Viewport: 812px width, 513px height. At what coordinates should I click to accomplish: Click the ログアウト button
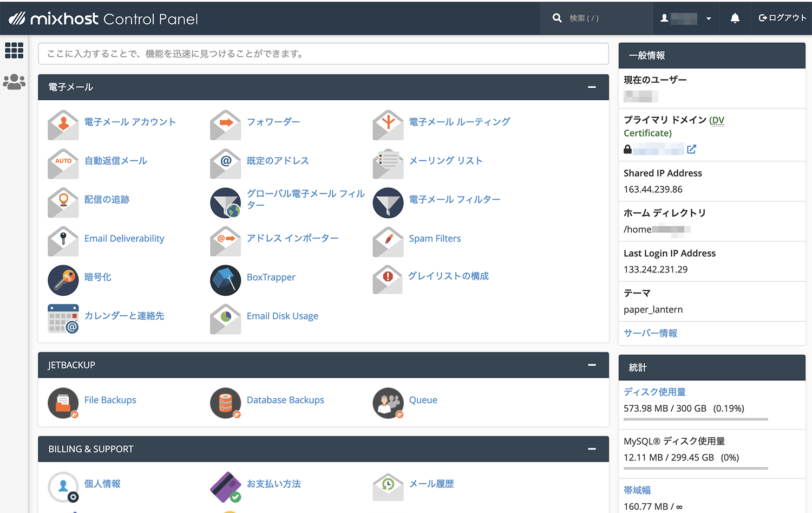click(x=782, y=18)
